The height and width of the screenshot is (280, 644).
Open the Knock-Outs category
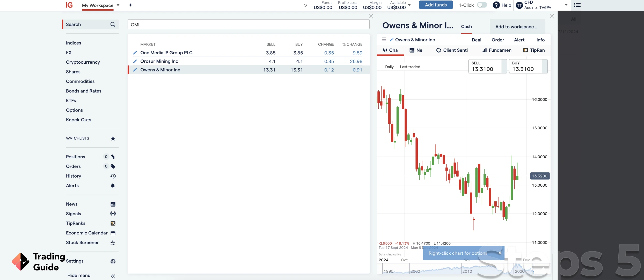[x=78, y=120]
